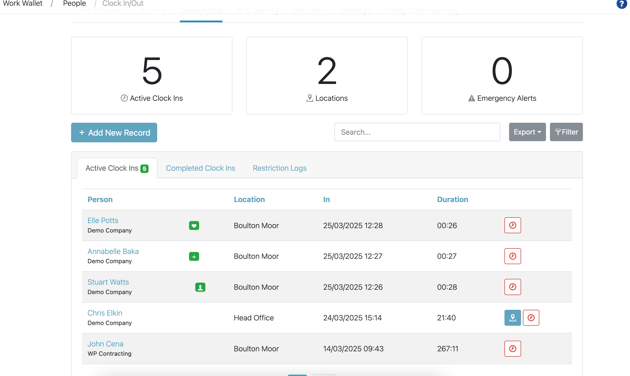
Task: Click the 0 Emergency Alerts card
Action: [502, 76]
